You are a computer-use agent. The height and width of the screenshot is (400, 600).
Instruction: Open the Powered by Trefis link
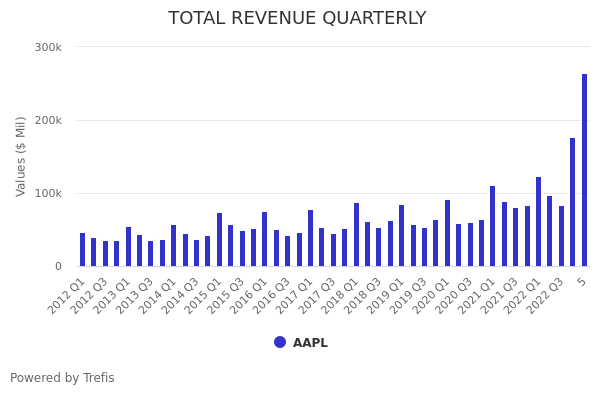click(x=62, y=378)
